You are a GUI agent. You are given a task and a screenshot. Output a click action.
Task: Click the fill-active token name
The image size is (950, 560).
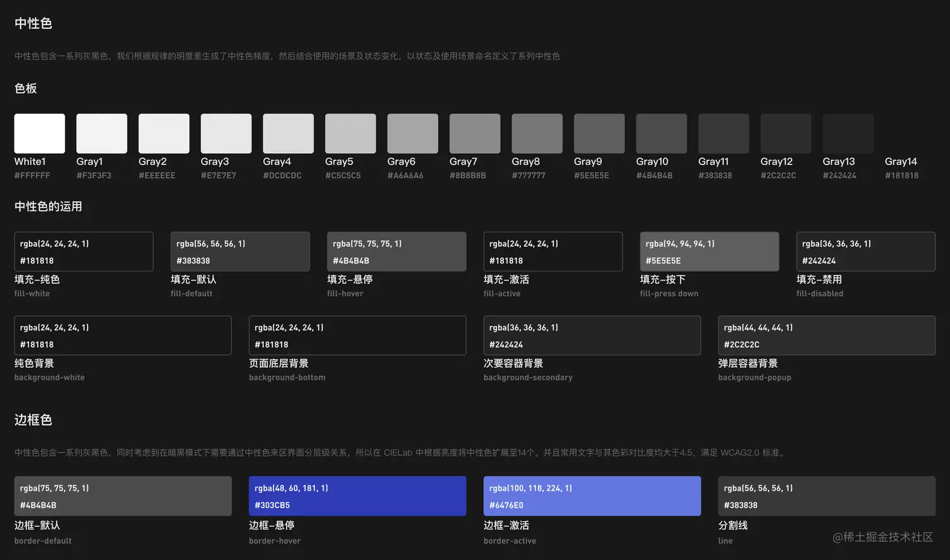click(502, 294)
